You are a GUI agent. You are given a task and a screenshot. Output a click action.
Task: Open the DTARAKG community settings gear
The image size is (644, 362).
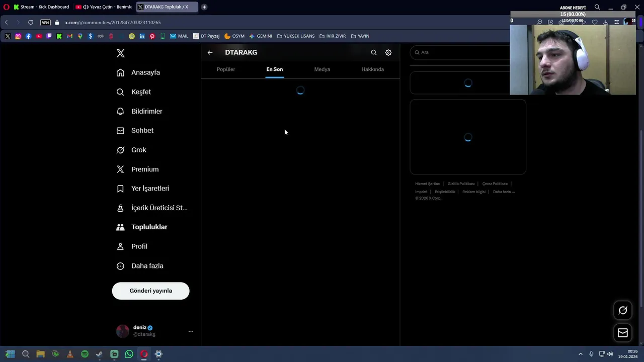[388, 52]
